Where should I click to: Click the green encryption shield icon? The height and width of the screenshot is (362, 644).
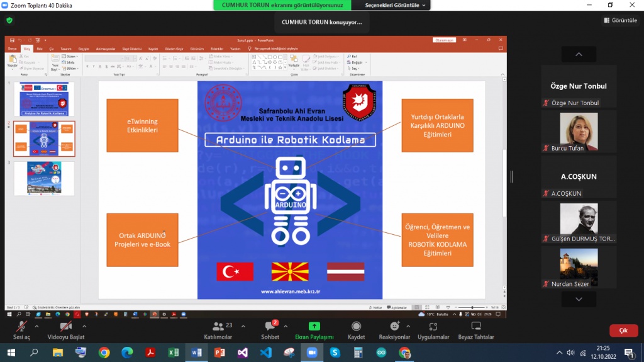pyautogui.click(x=9, y=20)
